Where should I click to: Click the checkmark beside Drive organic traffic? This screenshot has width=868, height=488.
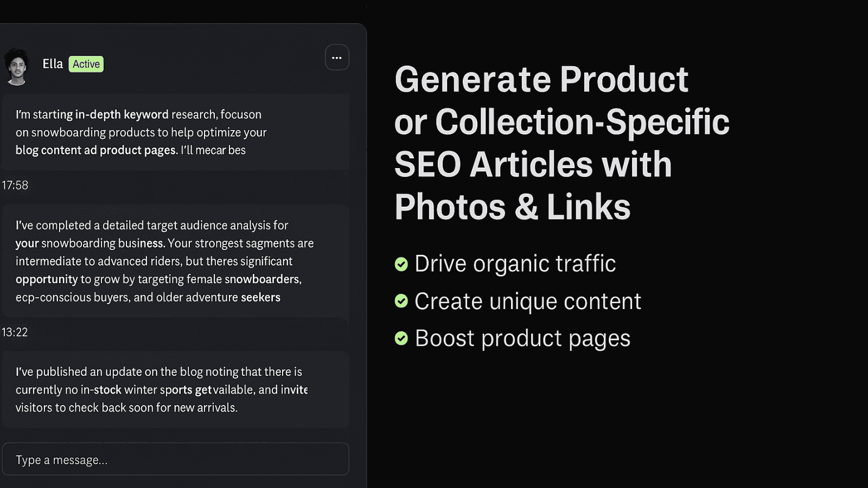[401, 264]
